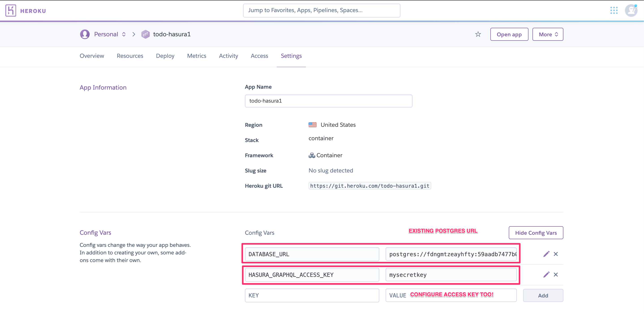This screenshot has height=314, width=644.
Task: Hide the config vars
Action: [536, 233]
